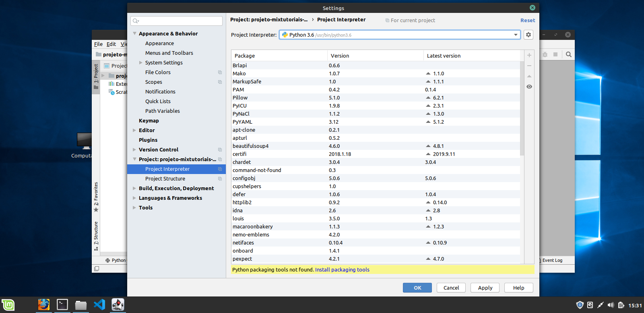Click the network icon in system tray
The image size is (644, 313).
coord(601,305)
